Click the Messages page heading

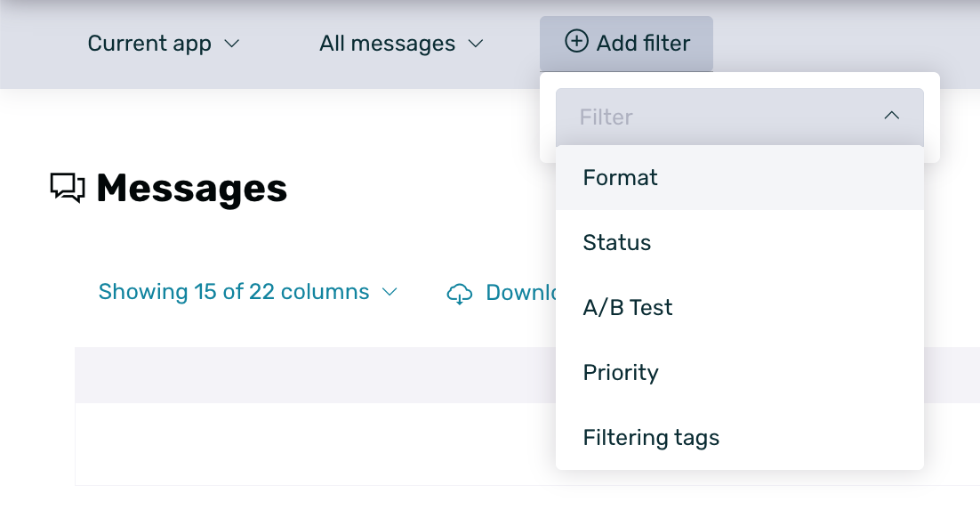tap(191, 189)
